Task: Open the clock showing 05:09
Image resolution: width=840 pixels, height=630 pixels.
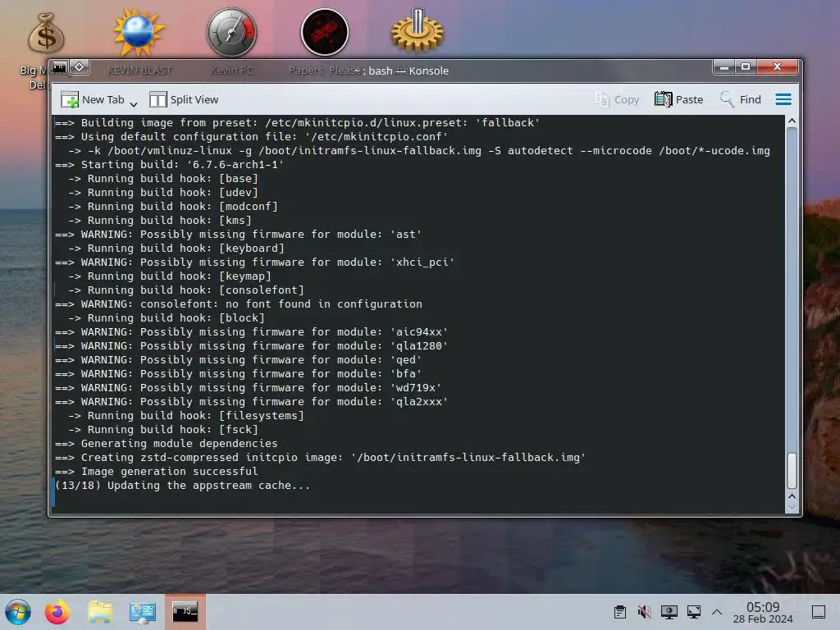Action: tap(763, 612)
